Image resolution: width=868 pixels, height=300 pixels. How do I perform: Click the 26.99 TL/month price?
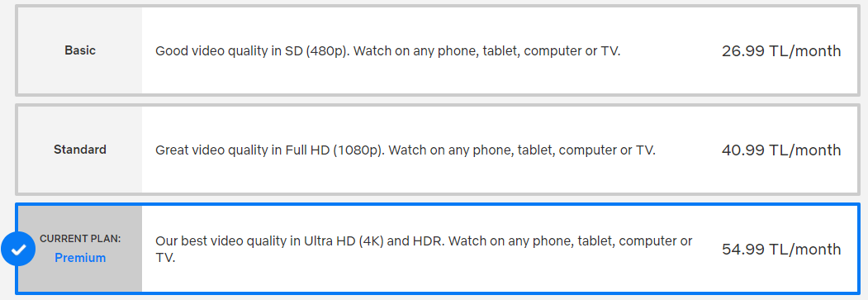[x=781, y=51]
